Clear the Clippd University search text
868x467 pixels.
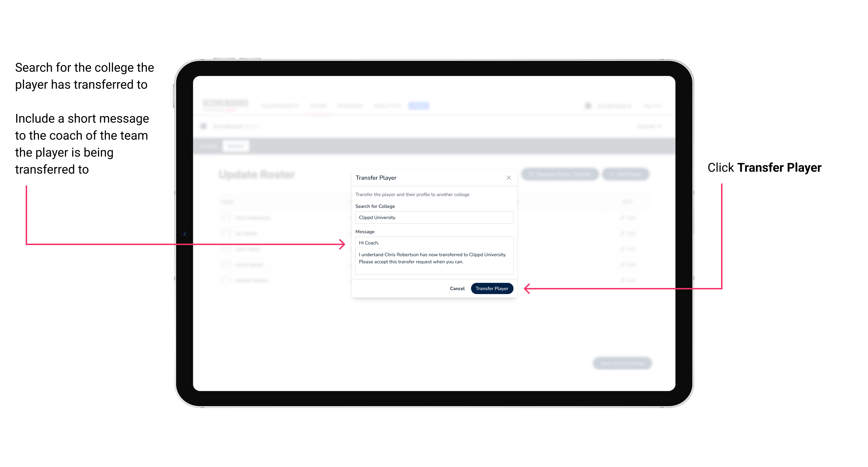pyautogui.click(x=432, y=217)
